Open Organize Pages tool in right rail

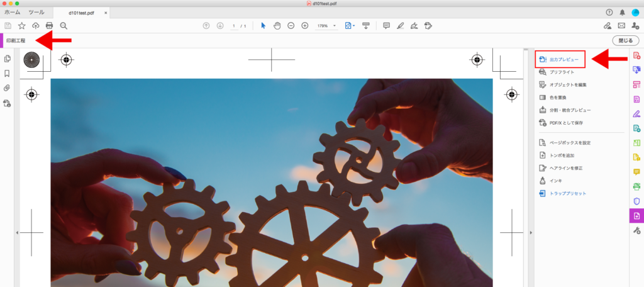(x=636, y=143)
